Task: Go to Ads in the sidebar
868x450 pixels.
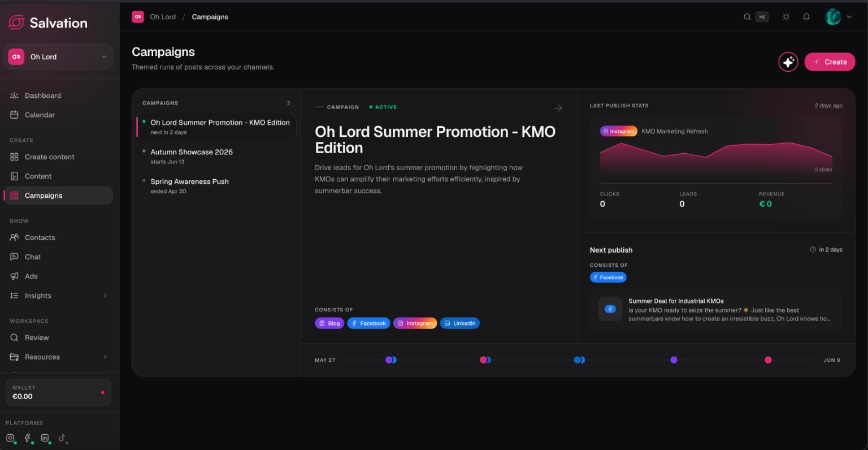Action: tap(59, 276)
